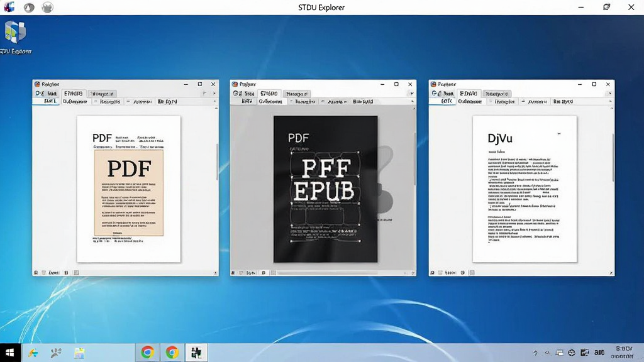644x362 pixels.
Task: Click the refresh icon in the middle EPUB window toolbar
Action: 237,94
